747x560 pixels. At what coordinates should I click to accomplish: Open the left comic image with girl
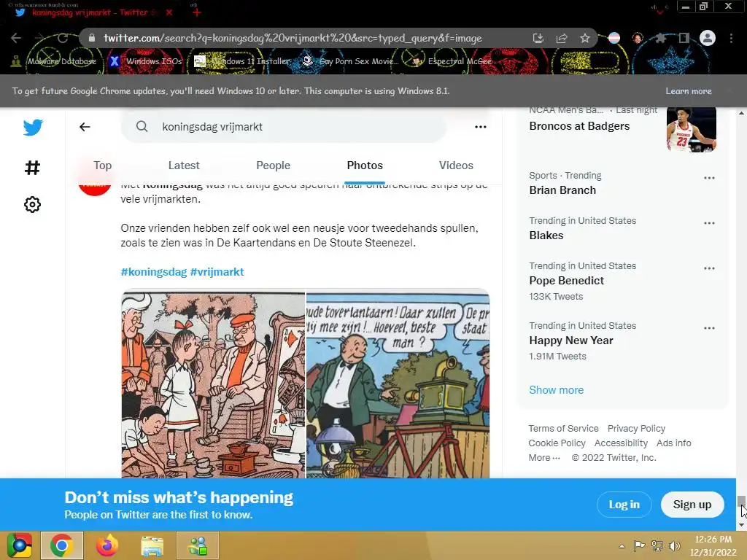pos(213,385)
